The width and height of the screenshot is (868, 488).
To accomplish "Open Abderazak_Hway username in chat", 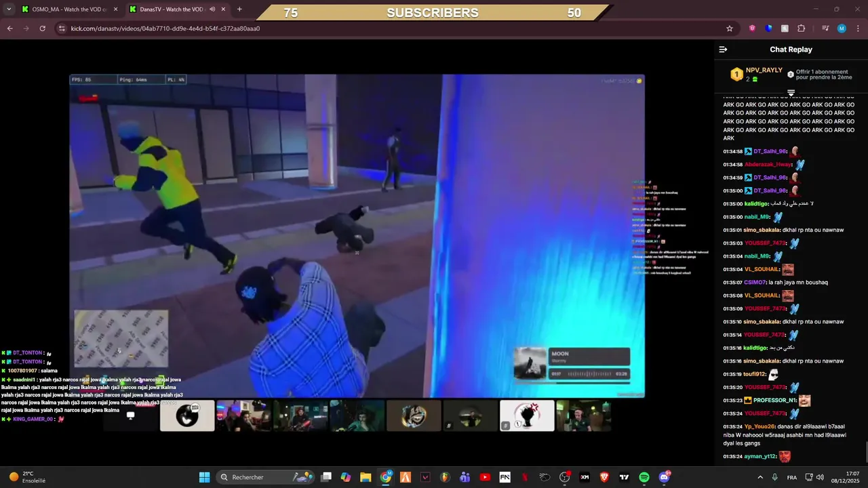I will [768, 165].
